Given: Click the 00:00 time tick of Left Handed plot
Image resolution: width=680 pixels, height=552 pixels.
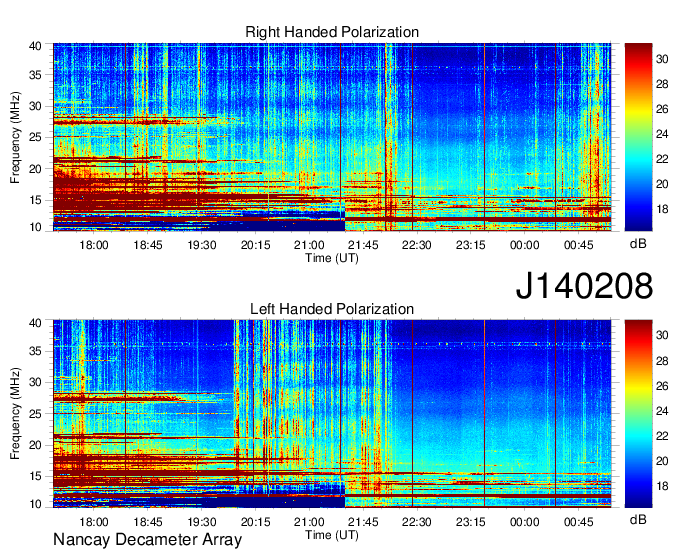Looking at the screenshot, I should tap(525, 522).
